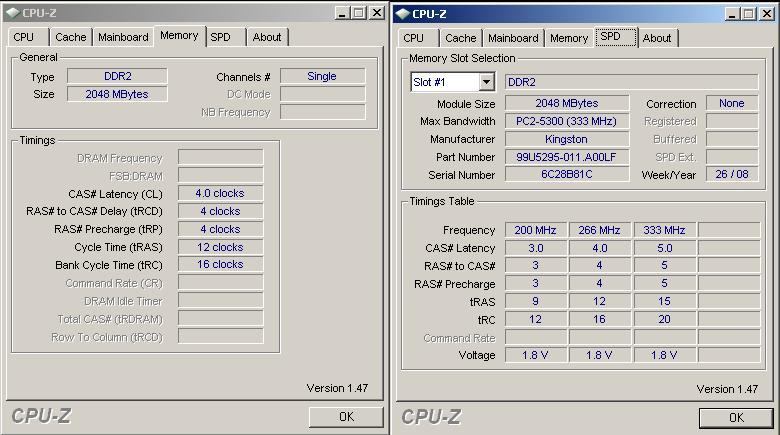Click the CAS# Latency 3.0 cell

tap(536, 248)
